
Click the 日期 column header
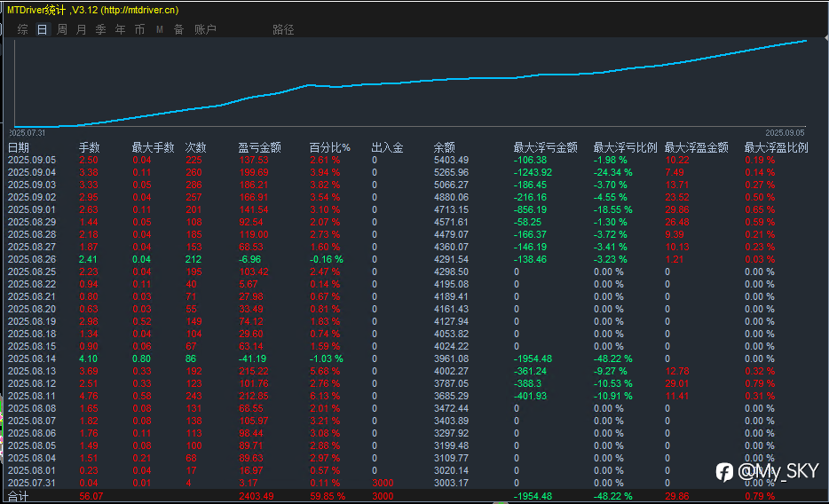tap(19, 147)
